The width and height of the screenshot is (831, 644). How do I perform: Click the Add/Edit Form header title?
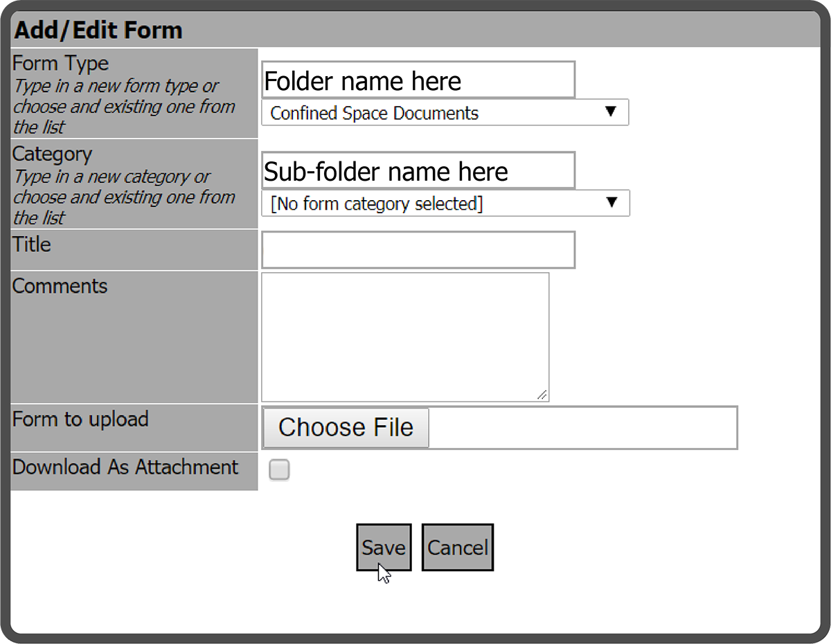[98, 30]
